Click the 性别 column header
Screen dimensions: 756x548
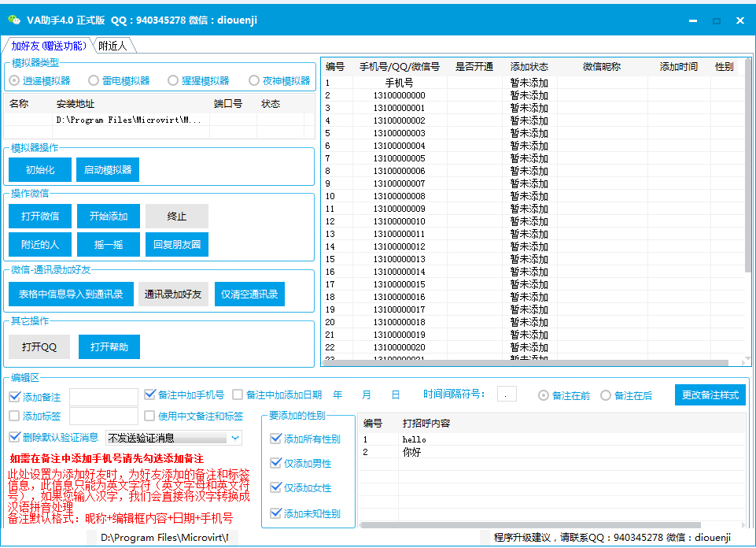point(725,67)
